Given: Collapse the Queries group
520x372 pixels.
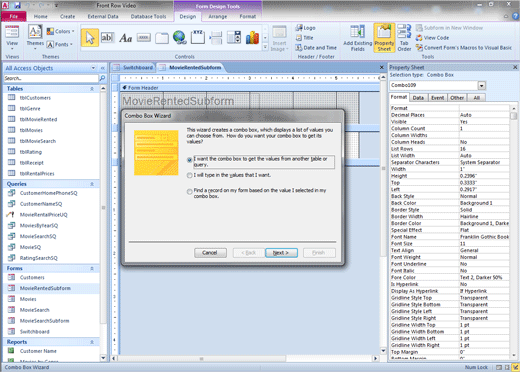Looking at the screenshot, I should pos(92,184).
